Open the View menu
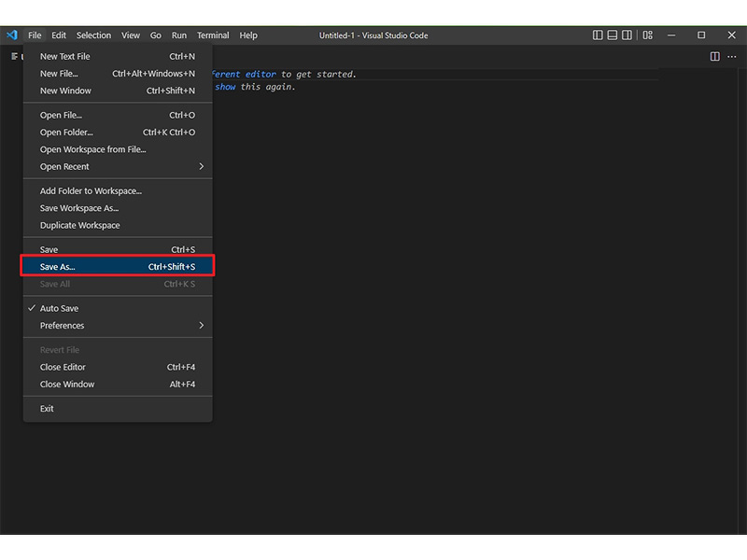747x560 pixels. [131, 35]
